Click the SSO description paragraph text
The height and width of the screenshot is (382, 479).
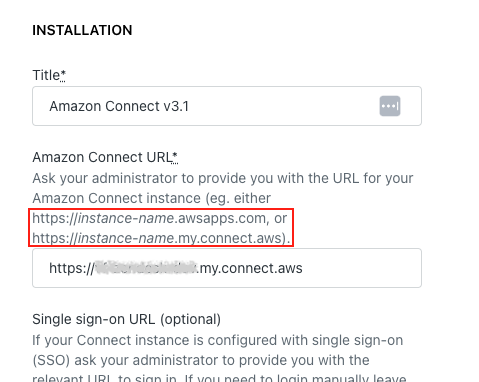coord(219,360)
